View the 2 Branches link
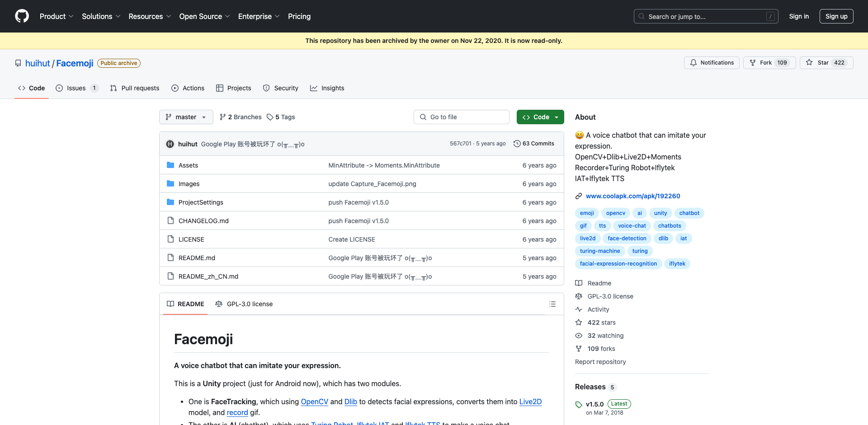 [241, 117]
